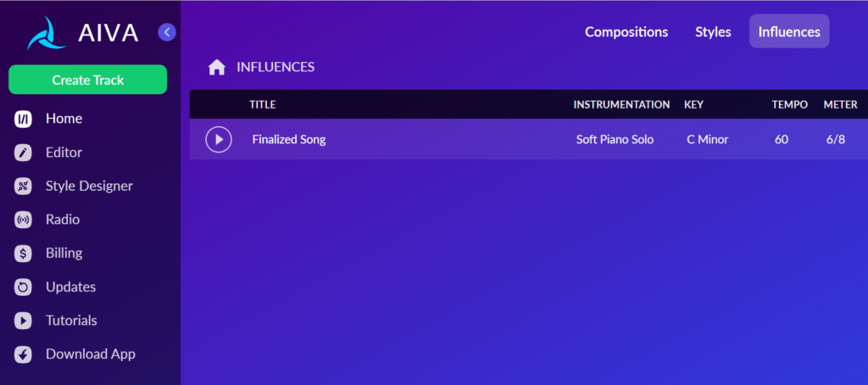Open the Editor pencil icon
This screenshot has height=385, width=868.
23,153
